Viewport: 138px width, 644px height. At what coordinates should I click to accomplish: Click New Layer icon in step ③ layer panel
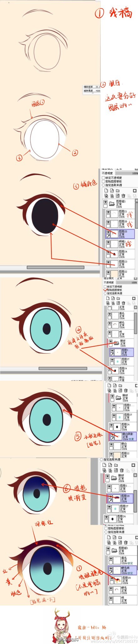tap(106, 190)
